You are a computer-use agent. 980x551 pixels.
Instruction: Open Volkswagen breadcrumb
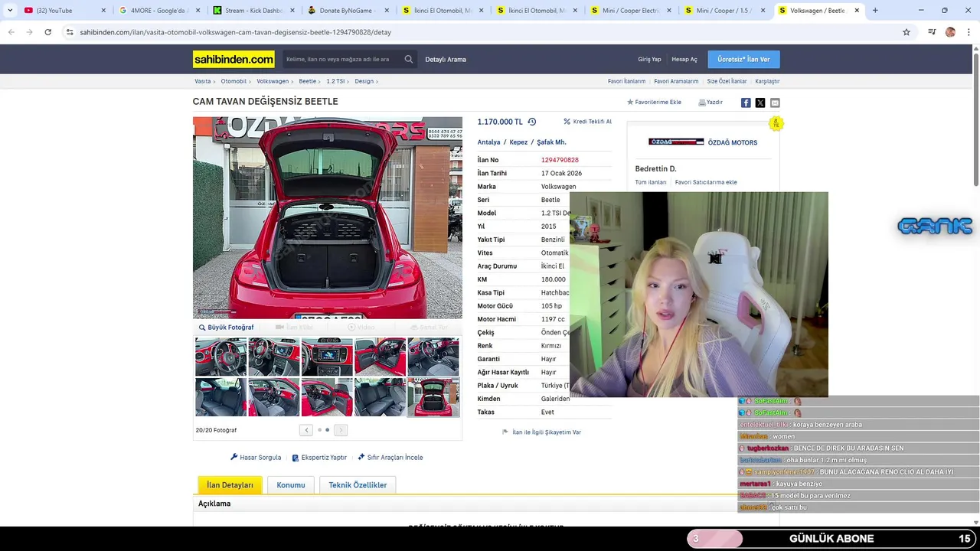(273, 81)
